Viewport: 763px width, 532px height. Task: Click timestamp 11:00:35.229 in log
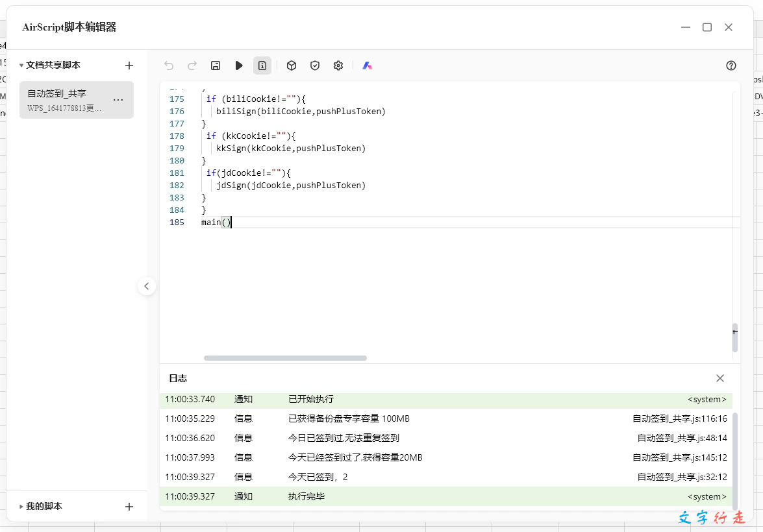pos(190,418)
